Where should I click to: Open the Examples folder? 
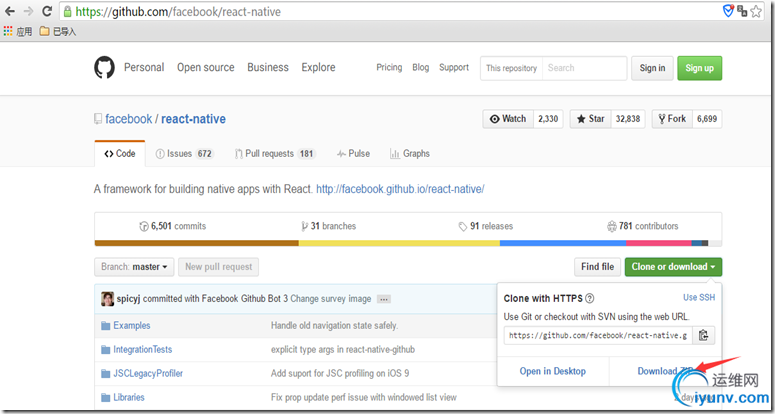(x=131, y=326)
